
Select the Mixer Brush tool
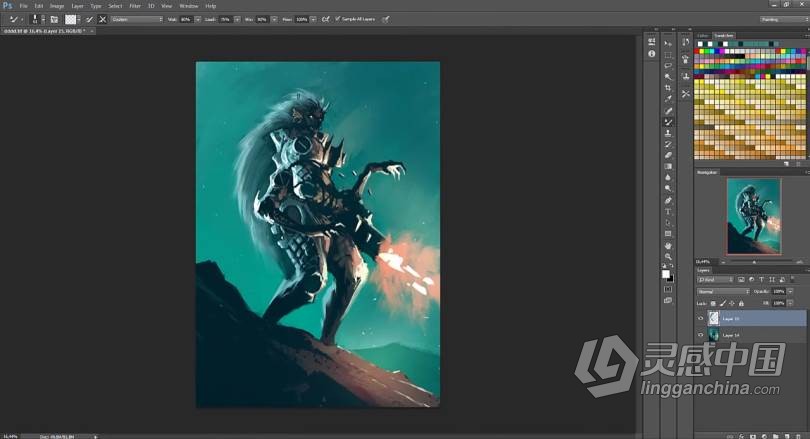pos(668,122)
